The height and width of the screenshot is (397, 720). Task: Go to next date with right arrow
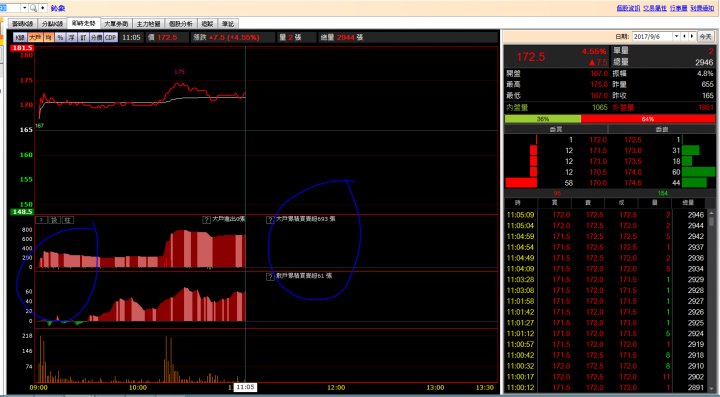coord(692,36)
